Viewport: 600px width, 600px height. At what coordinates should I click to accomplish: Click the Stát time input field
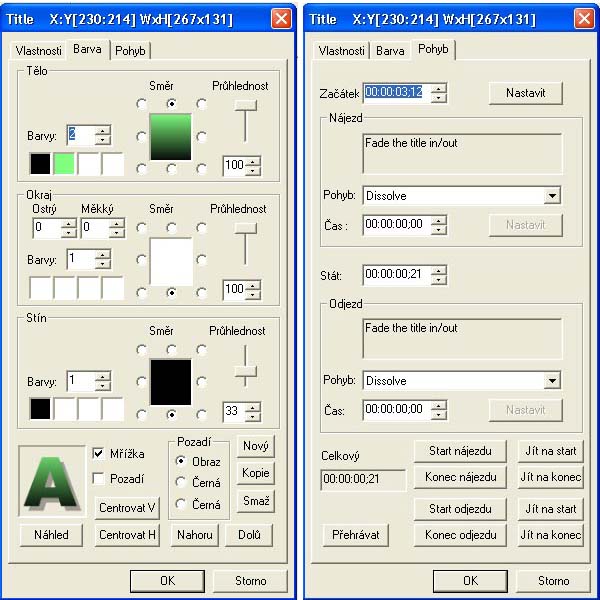tap(395, 274)
